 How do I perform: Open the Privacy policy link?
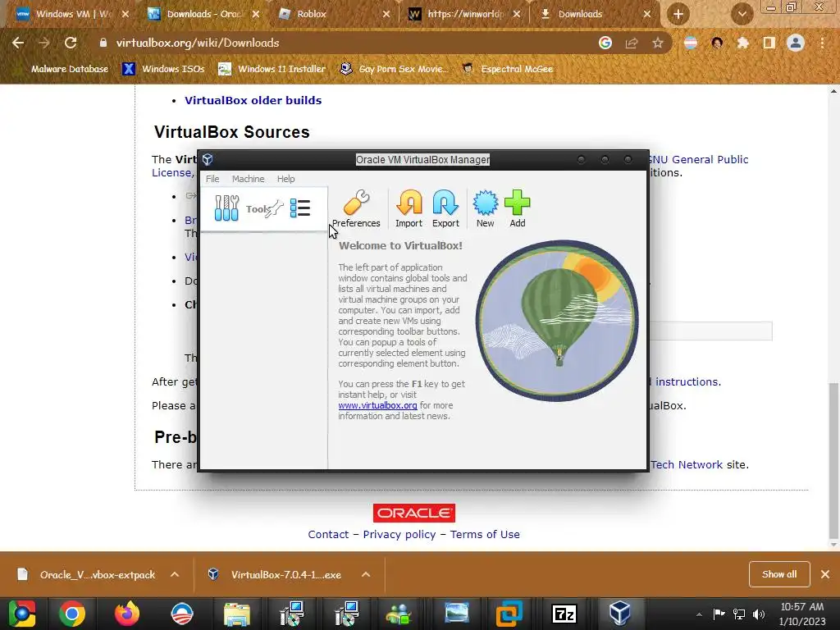[x=399, y=535]
